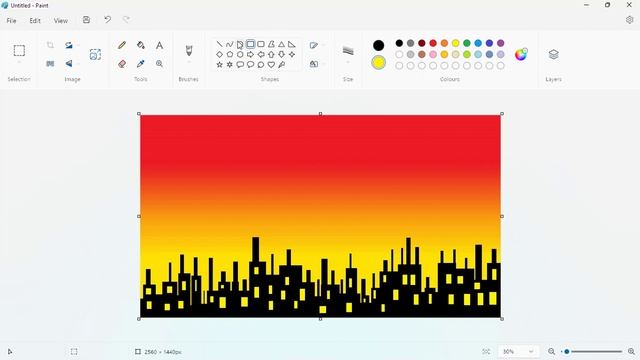
Task: Open the Shape outline dropdown
Action: (316, 45)
